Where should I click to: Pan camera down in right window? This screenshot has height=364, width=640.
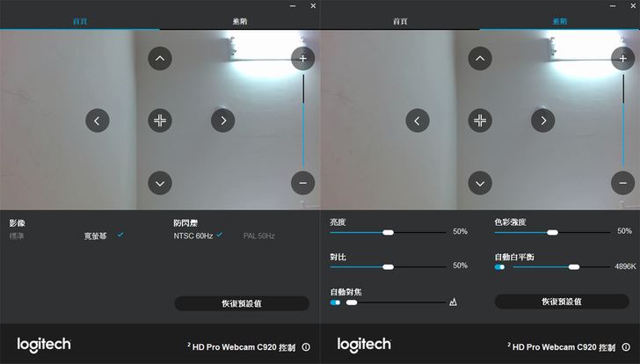(x=480, y=183)
